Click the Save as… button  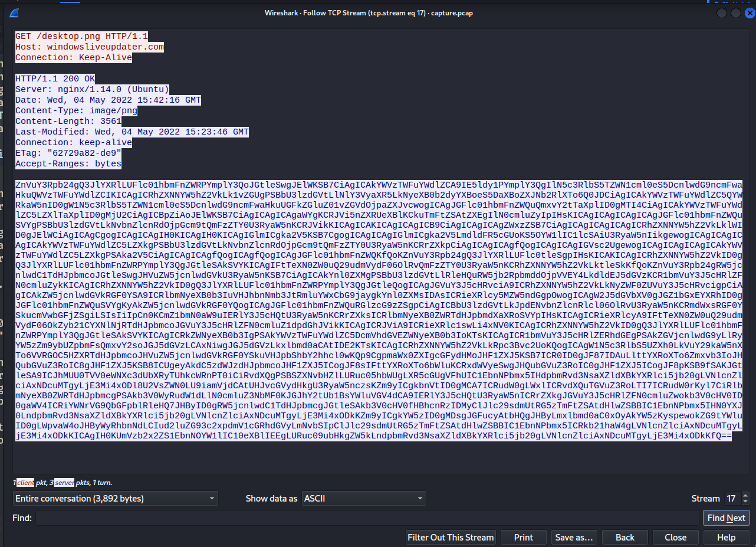[x=574, y=537]
